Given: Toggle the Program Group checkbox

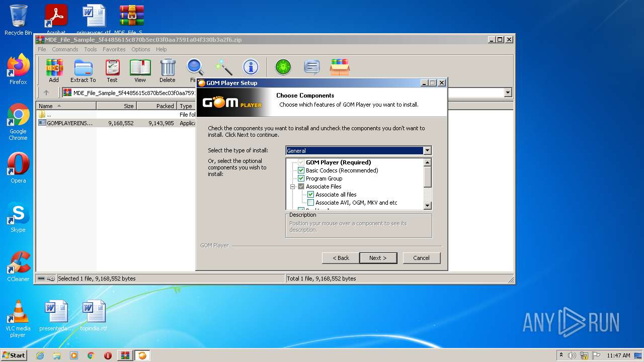Looking at the screenshot, I should tap(301, 178).
